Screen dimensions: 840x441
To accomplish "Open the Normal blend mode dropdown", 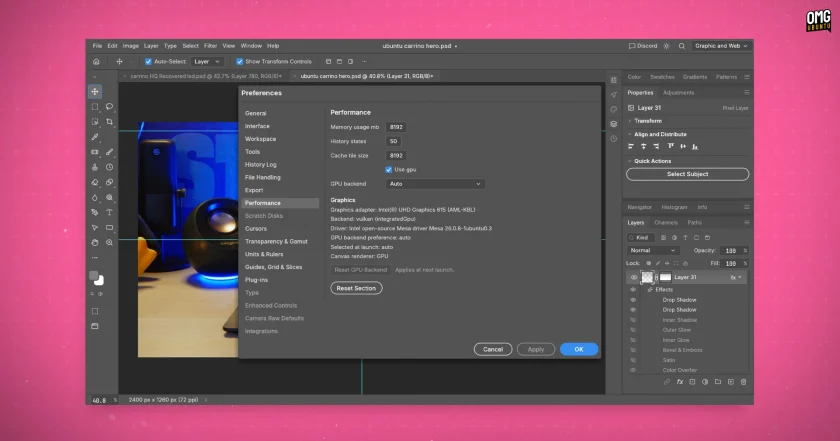I will coord(652,250).
